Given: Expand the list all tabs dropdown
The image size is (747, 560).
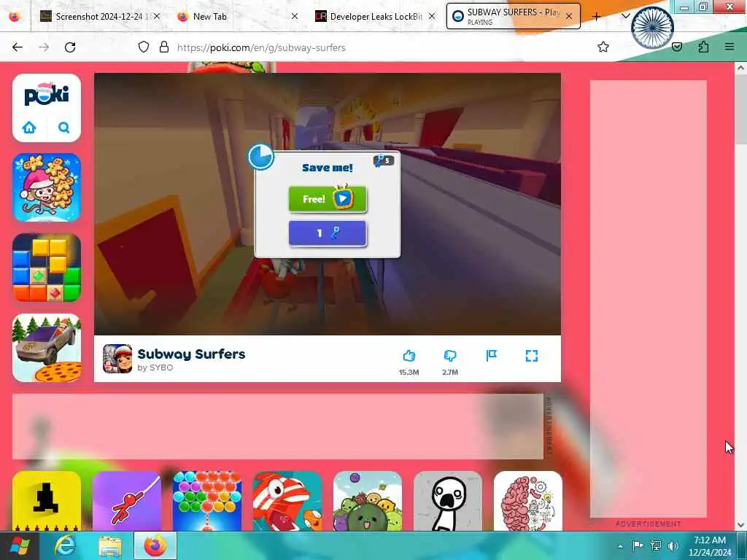Looking at the screenshot, I should click(x=626, y=16).
